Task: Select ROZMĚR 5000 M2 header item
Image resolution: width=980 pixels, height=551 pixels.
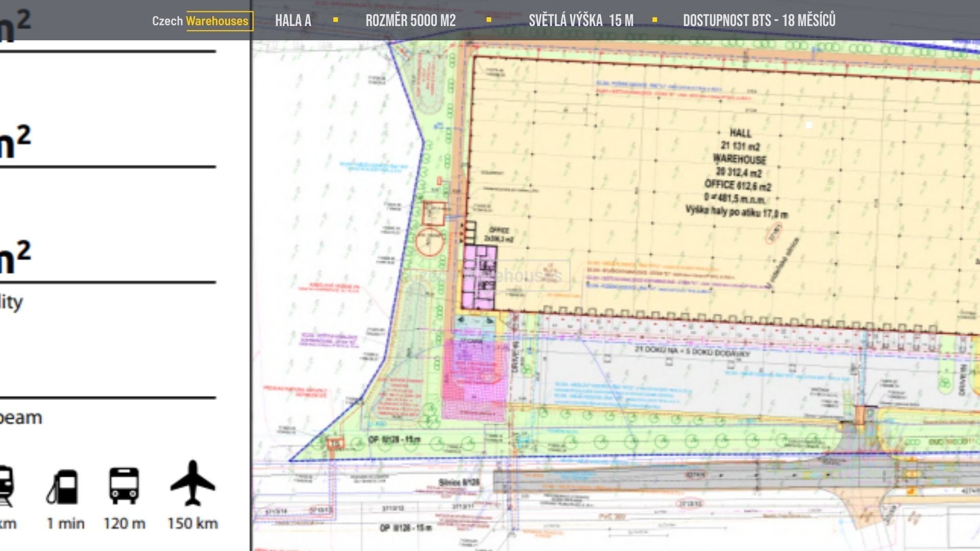Action: pos(410,20)
